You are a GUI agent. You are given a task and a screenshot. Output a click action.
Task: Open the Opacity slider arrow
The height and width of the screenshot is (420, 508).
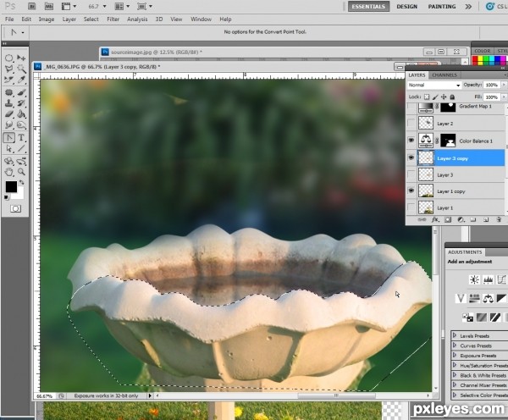(x=504, y=85)
